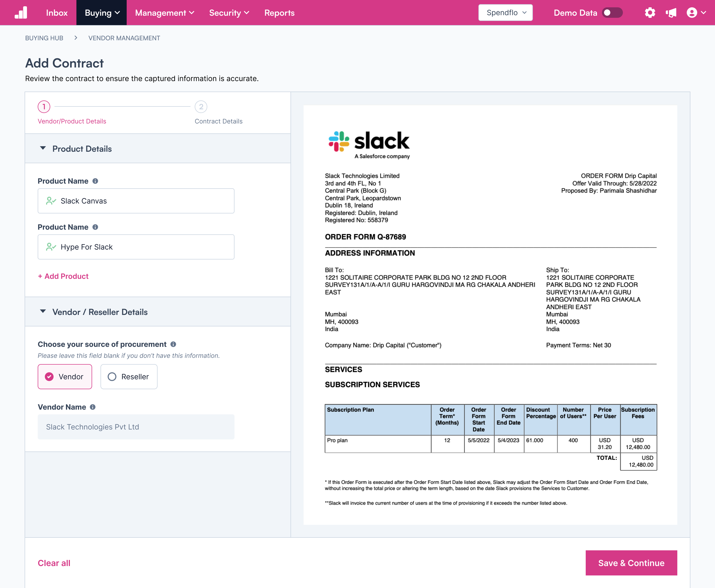The width and height of the screenshot is (715, 588).
Task: Collapse the Vendor / Reseller Details section
Action: (43, 312)
